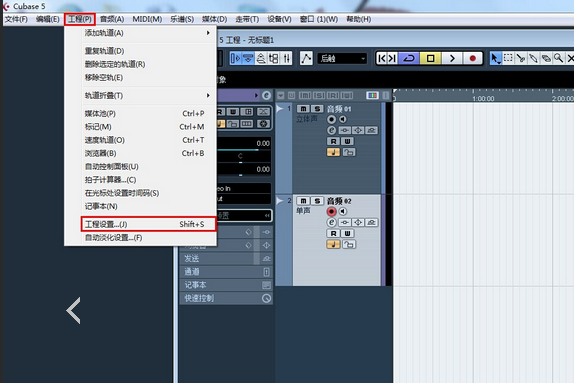Expand the 发送 inspector section
The image size is (574, 383).
click(226, 259)
